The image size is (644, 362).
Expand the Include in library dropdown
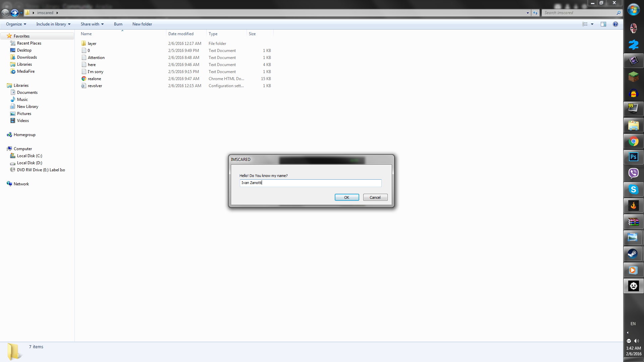click(53, 24)
